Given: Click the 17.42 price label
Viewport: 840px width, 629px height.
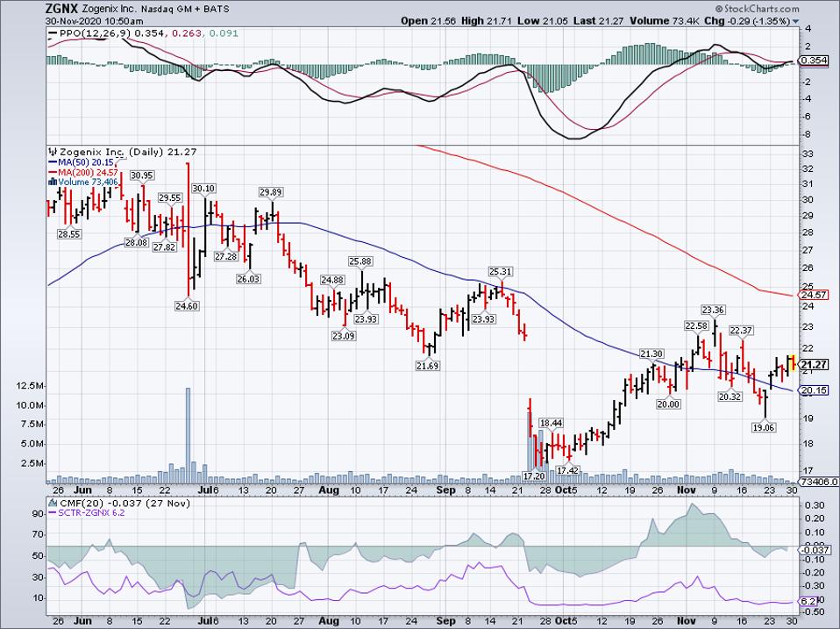Looking at the screenshot, I should pos(568,470).
